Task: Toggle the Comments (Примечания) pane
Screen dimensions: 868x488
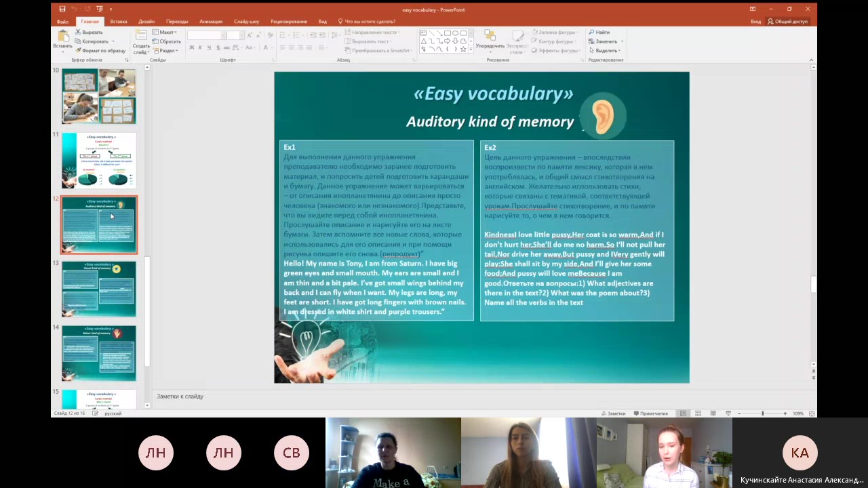Action: 650,413
